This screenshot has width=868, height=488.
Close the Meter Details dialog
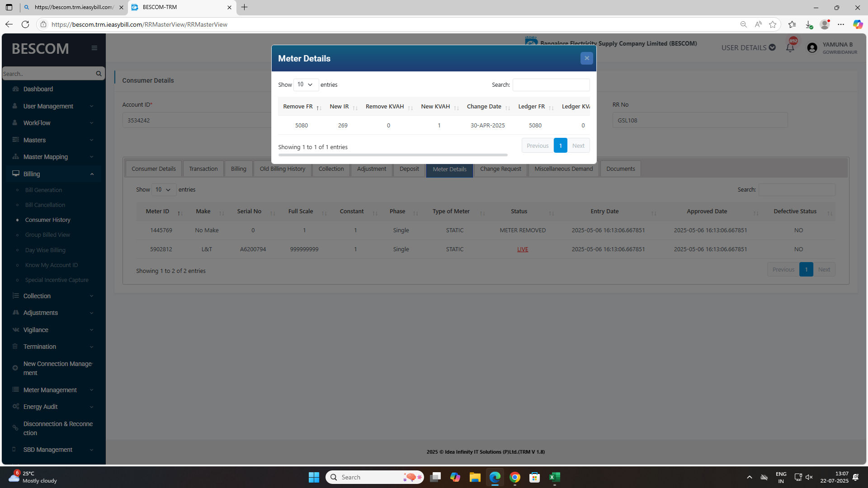point(586,58)
